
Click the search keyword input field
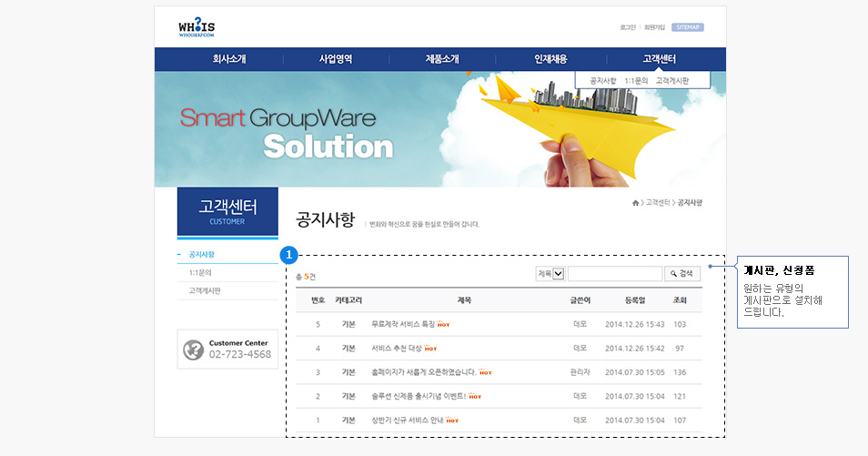pyautogui.click(x=615, y=273)
